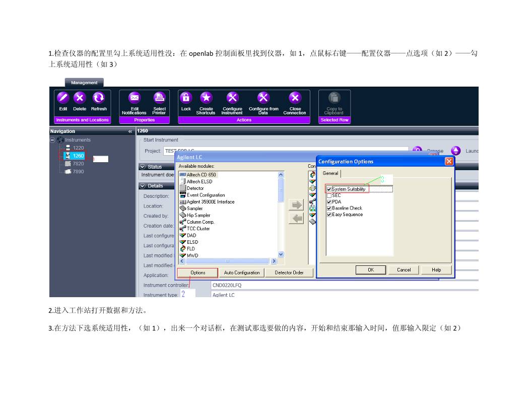Click the Create Shortcuts star icon
Viewport: 532px width, 411px height.
coord(206,98)
